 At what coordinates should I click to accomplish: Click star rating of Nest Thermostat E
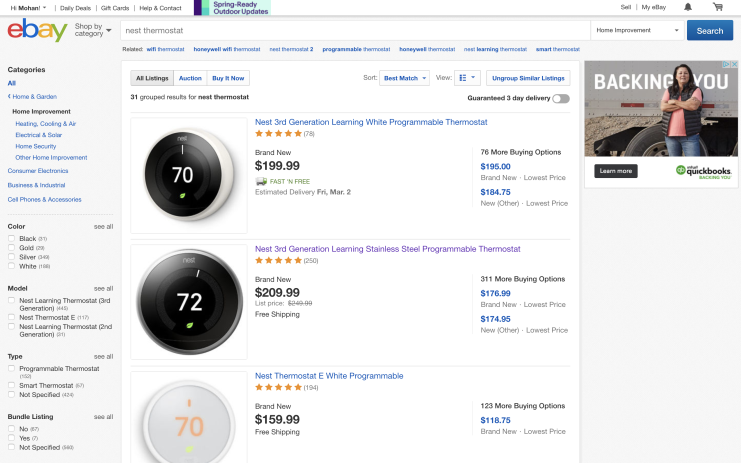(278, 387)
